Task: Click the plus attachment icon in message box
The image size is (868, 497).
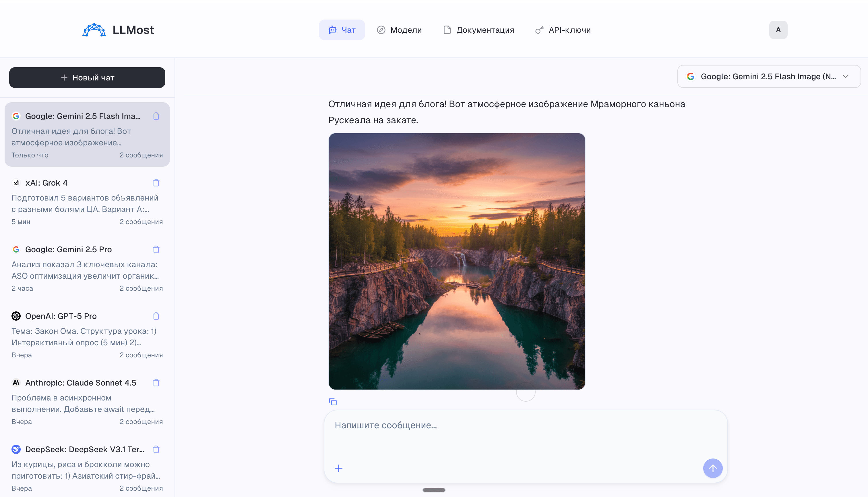Action: pyautogui.click(x=339, y=468)
